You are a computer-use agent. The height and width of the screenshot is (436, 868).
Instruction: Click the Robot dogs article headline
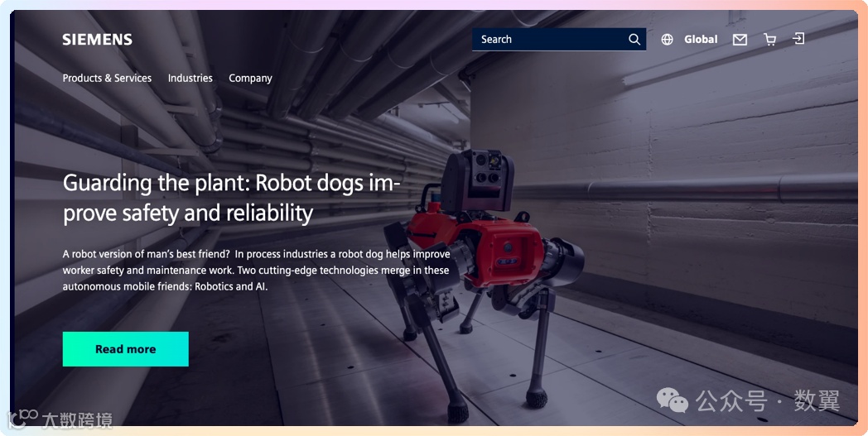click(x=231, y=198)
